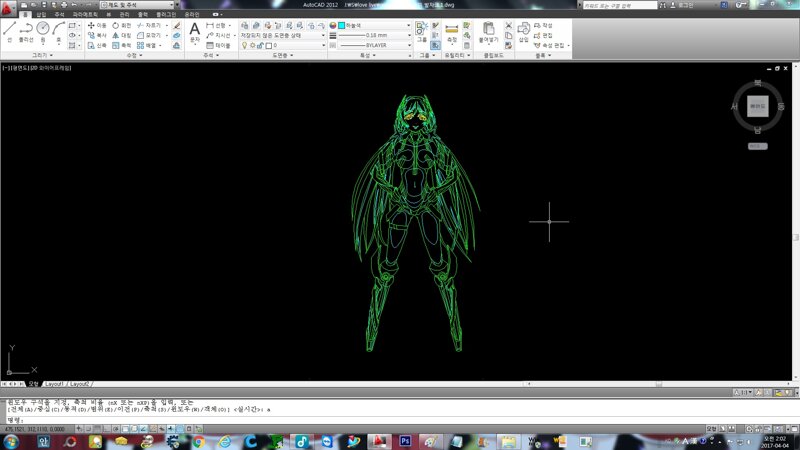This screenshot has height=450, width=800.
Task: Click the Cut icon in clipboard panel
Action: [508, 25]
